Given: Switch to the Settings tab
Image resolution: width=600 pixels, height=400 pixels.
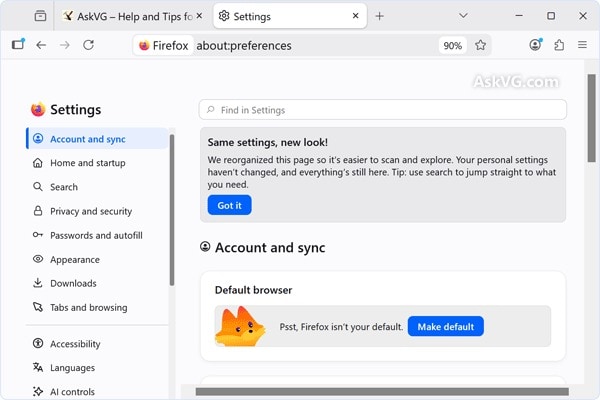Looking at the screenshot, I should 290,16.
